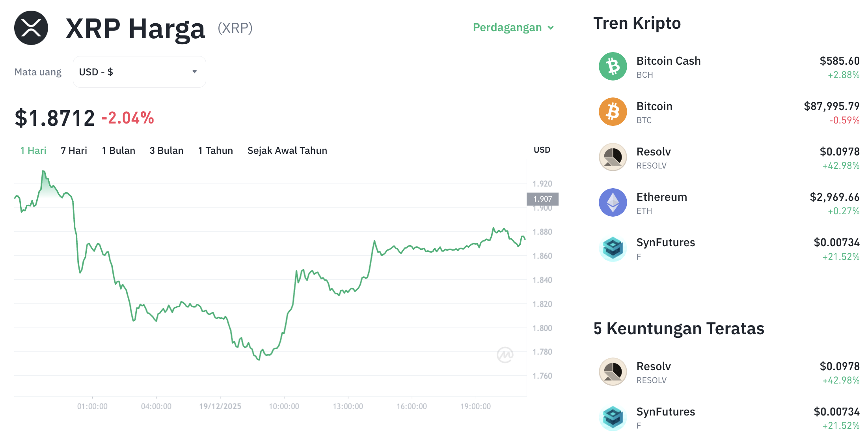This screenshot has width=868, height=438.
Task: Select the 3 Bulan timeframe
Action: [166, 150]
